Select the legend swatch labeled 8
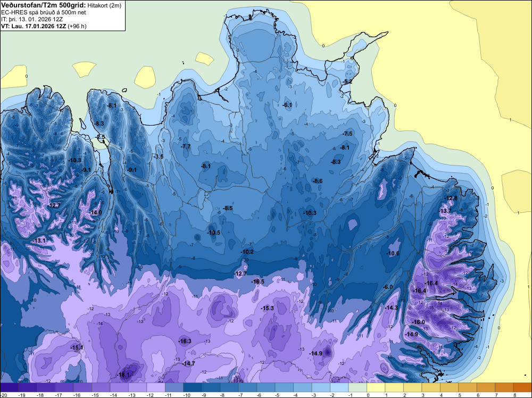This screenshot has height=398, width=532. (522, 387)
